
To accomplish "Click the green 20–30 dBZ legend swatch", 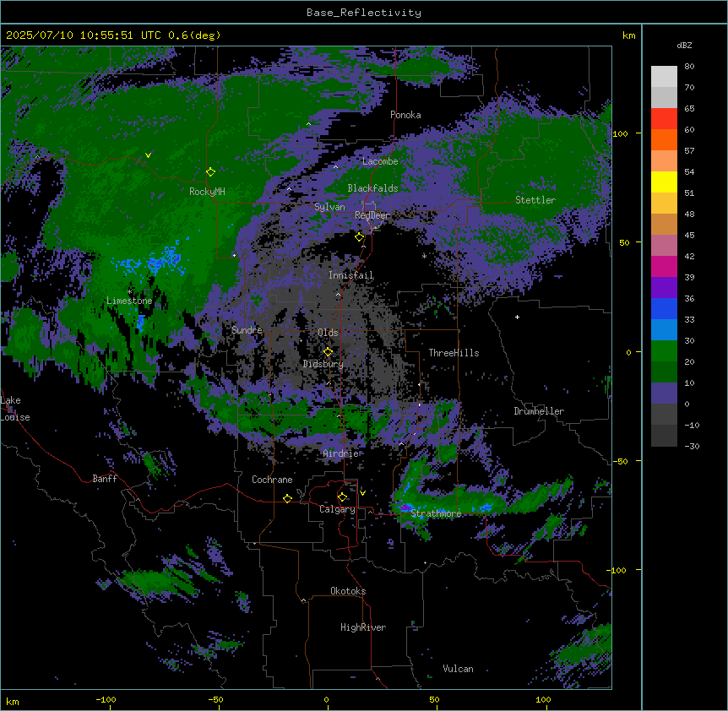I will pyautogui.click(x=664, y=351).
